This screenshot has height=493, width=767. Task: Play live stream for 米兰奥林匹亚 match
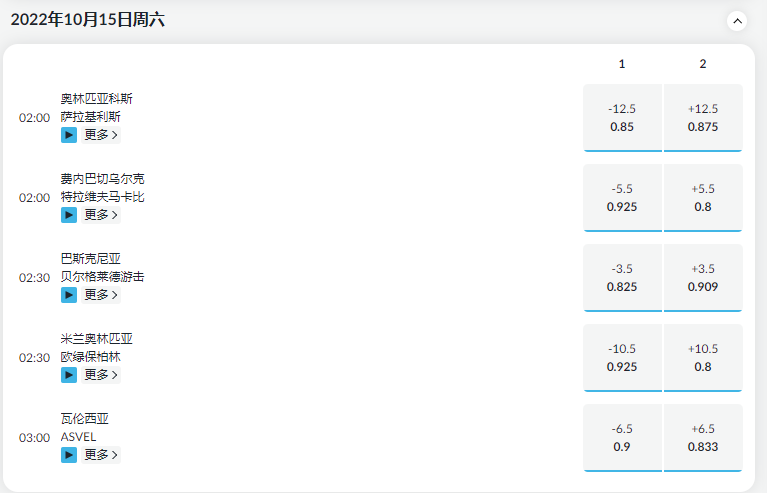click(x=69, y=375)
